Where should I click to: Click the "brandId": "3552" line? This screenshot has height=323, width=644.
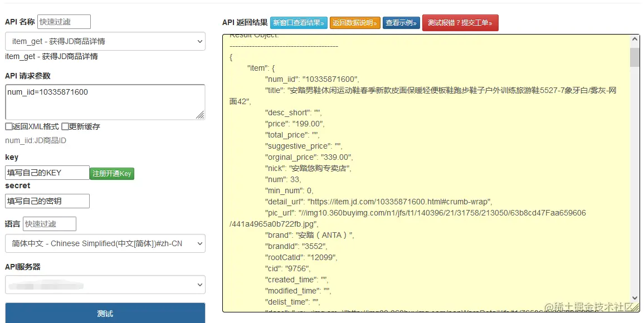pos(296,246)
